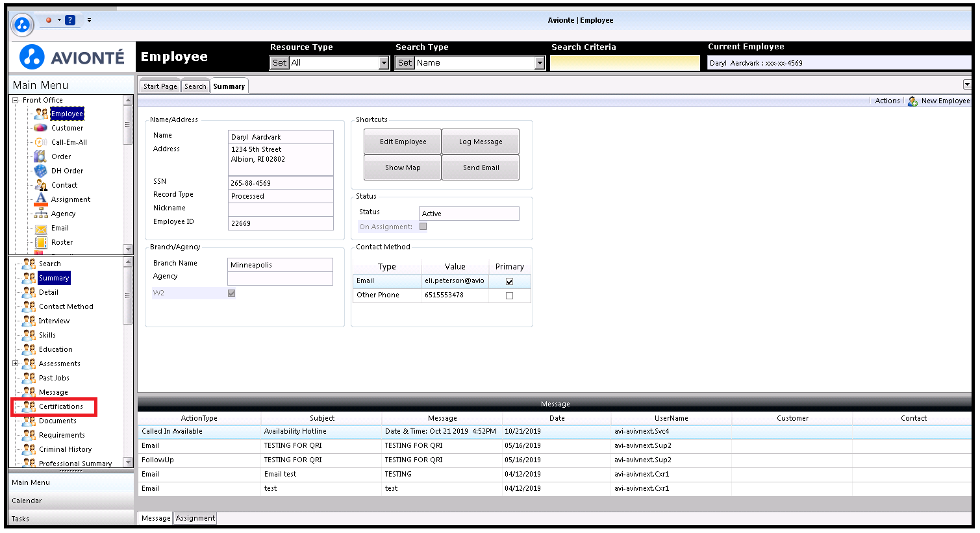Sort messages by the Date column header
Screen dimensions: 980x533
pyautogui.click(x=557, y=418)
